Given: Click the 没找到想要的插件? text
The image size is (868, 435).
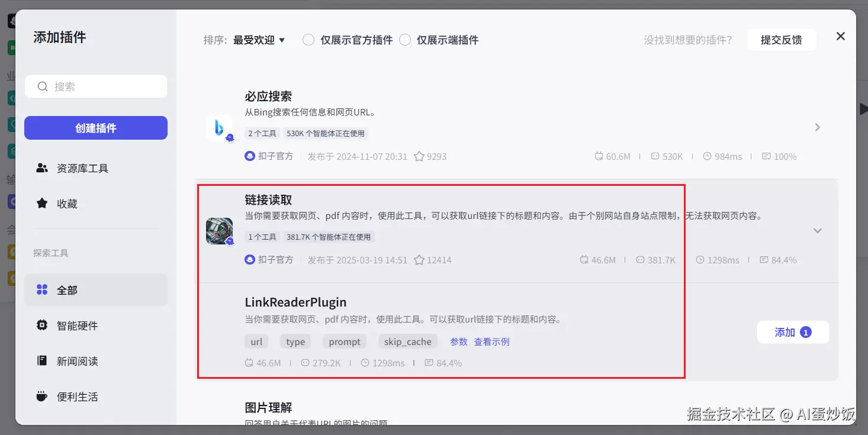Looking at the screenshot, I should (x=688, y=40).
